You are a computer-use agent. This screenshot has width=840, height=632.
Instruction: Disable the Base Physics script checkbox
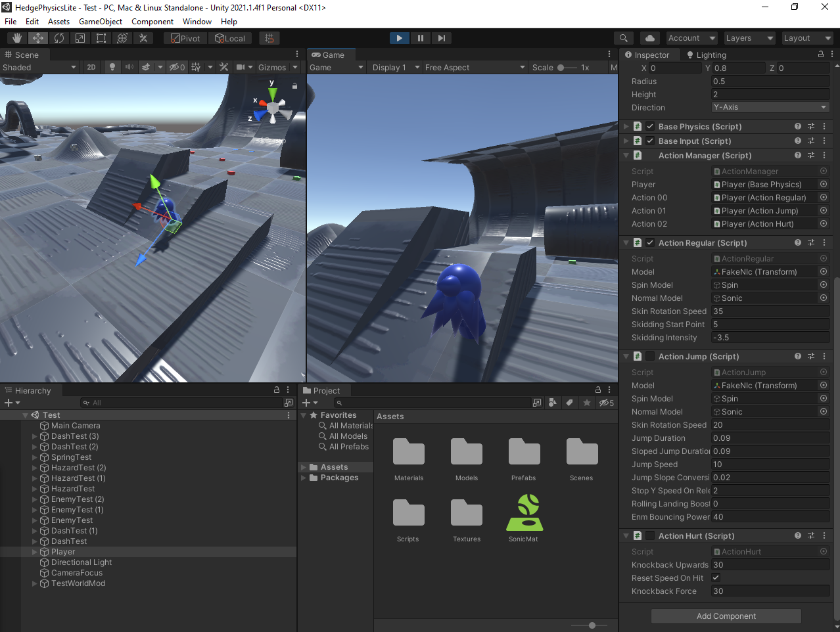pos(650,126)
